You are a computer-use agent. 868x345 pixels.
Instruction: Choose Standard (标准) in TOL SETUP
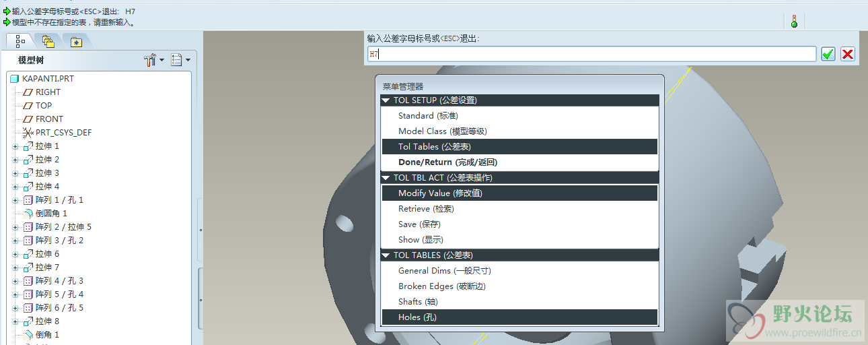point(519,116)
